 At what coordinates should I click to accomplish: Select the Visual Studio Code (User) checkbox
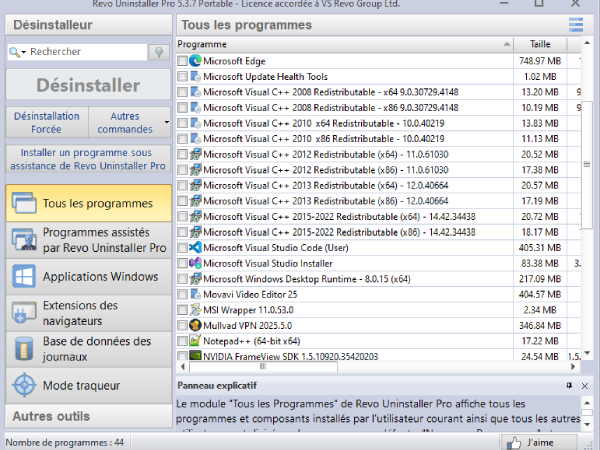point(183,248)
